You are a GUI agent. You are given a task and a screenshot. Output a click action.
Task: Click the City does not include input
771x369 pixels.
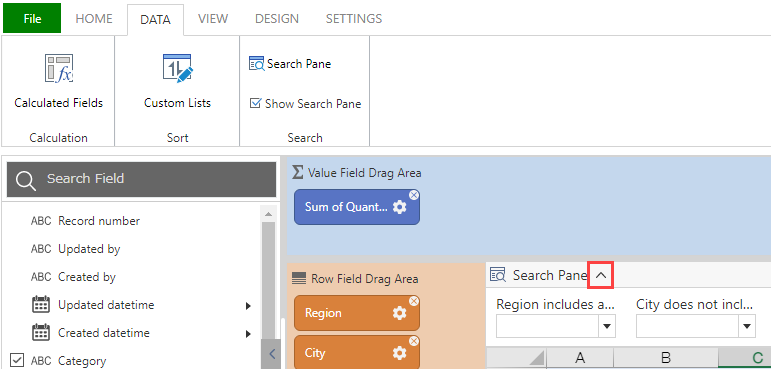pos(687,326)
